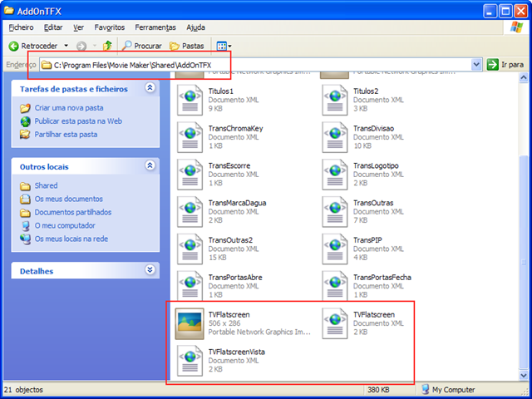Open the Ferramentas menu
The width and height of the screenshot is (532, 399).
pyautogui.click(x=155, y=27)
